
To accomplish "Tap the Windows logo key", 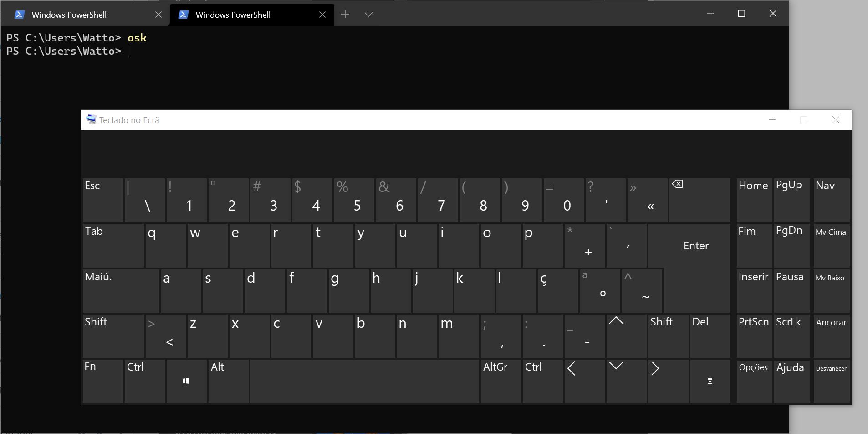I will tap(186, 381).
